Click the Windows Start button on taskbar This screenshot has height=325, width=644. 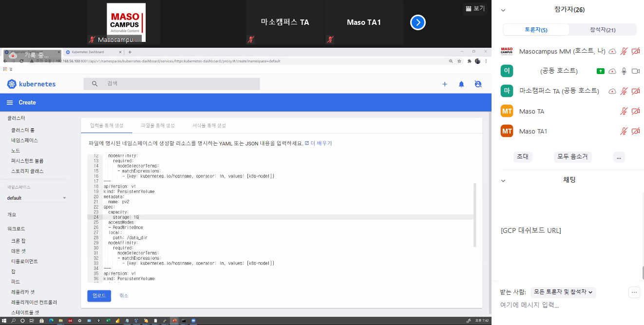[4, 321]
